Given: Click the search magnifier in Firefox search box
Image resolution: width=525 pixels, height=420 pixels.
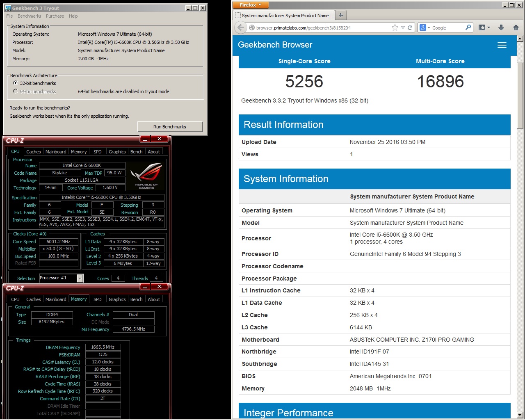Looking at the screenshot, I should click(x=468, y=27).
